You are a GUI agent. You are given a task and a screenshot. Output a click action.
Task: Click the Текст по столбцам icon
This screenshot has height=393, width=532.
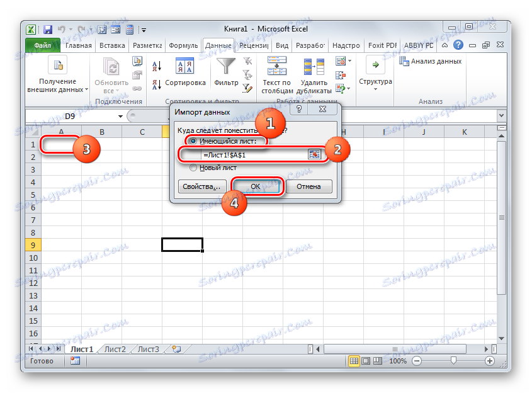(277, 66)
